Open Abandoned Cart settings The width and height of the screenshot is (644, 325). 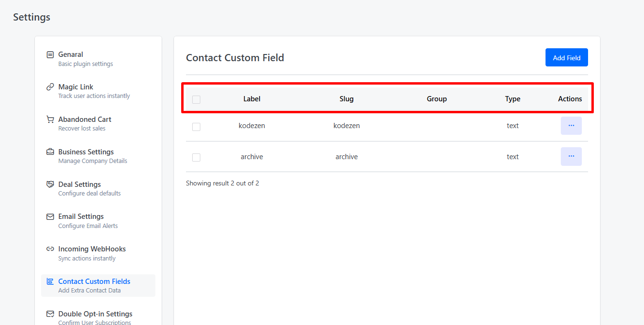tap(98, 124)
